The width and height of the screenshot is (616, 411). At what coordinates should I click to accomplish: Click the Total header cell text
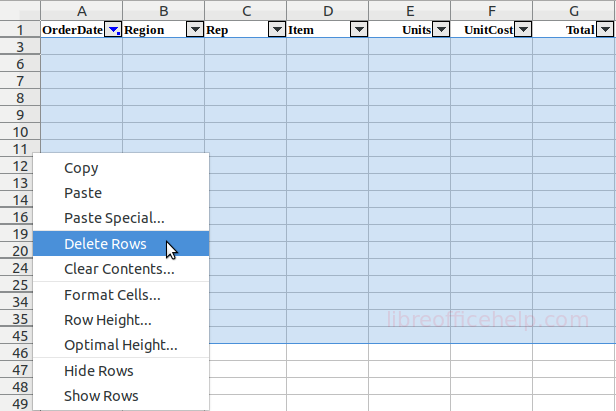pyautogui.click(x=580, y=30)
